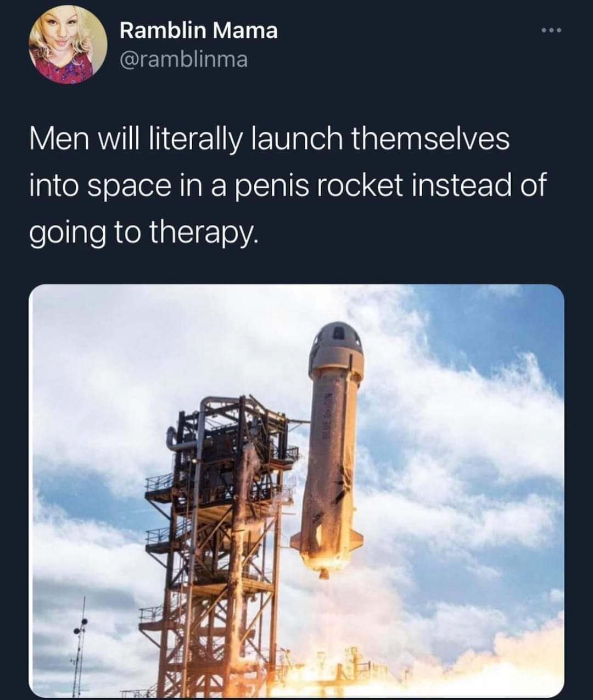Click the tweet text to open thread
The image size is (593, 700).
coord(287,185)
